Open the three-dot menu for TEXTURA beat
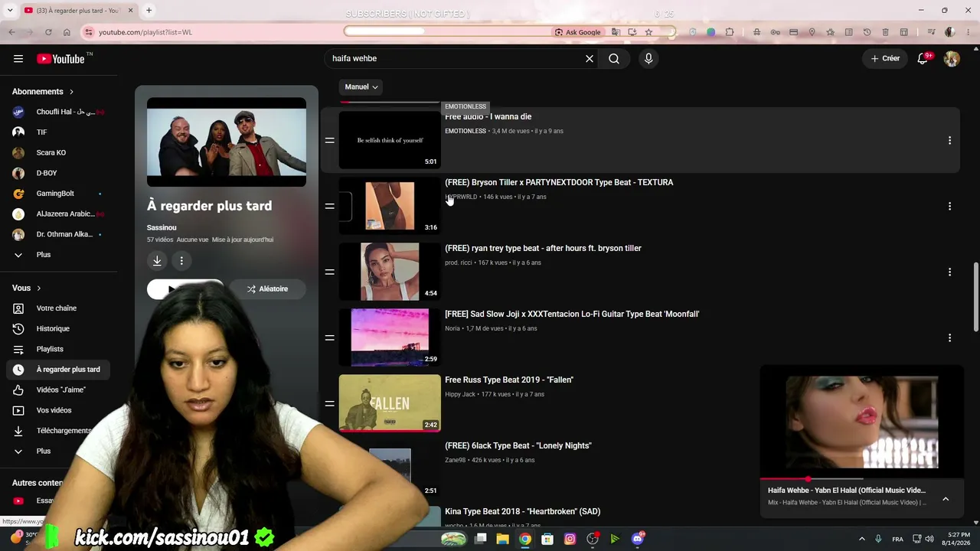The image size is (980, 551). pyautogui.click(x=949, y=207)
